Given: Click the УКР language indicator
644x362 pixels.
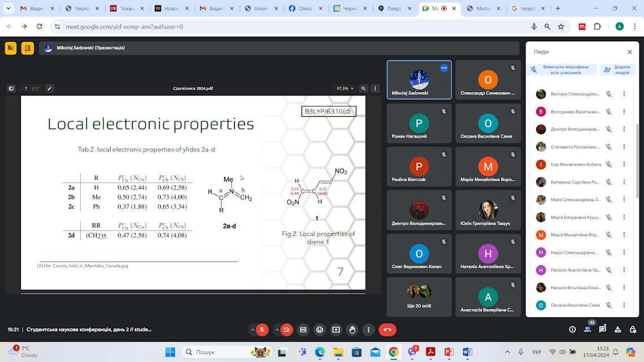Looking at the screenshot, I should pos(537,352).
